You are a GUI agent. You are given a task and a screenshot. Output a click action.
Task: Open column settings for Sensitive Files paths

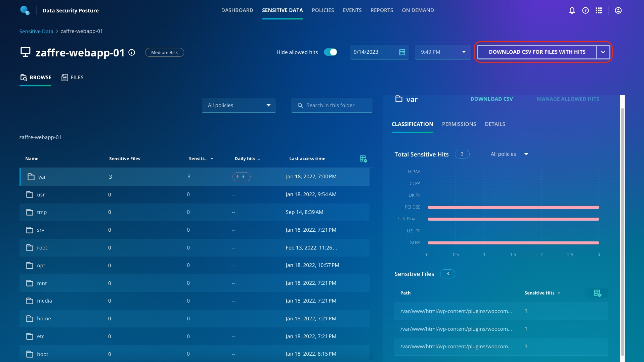(597, 293)
